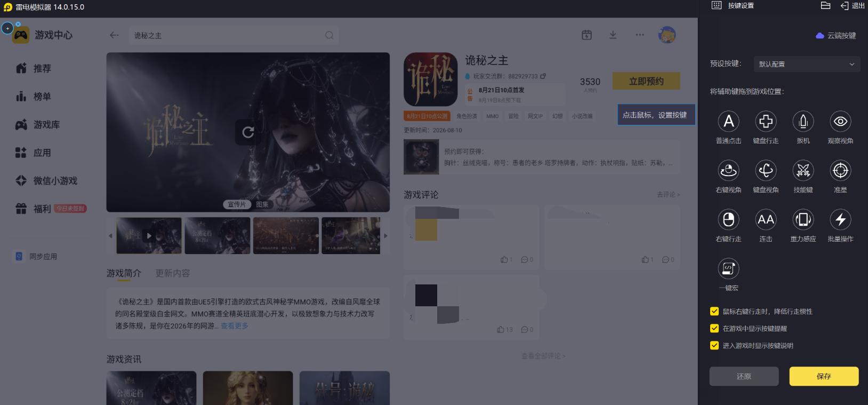Open the three-dot more menu

pos(640,35)
